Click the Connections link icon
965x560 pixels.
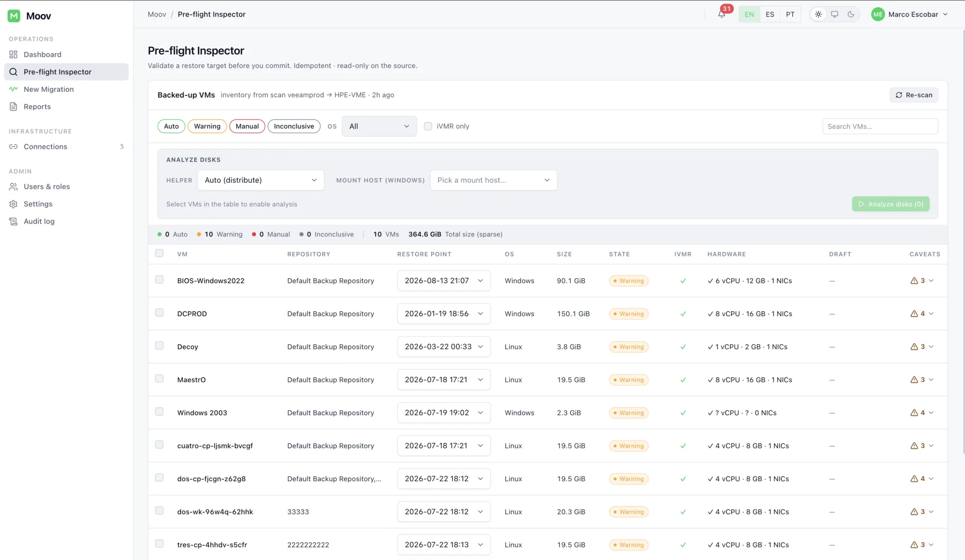(x=13, y=146)
